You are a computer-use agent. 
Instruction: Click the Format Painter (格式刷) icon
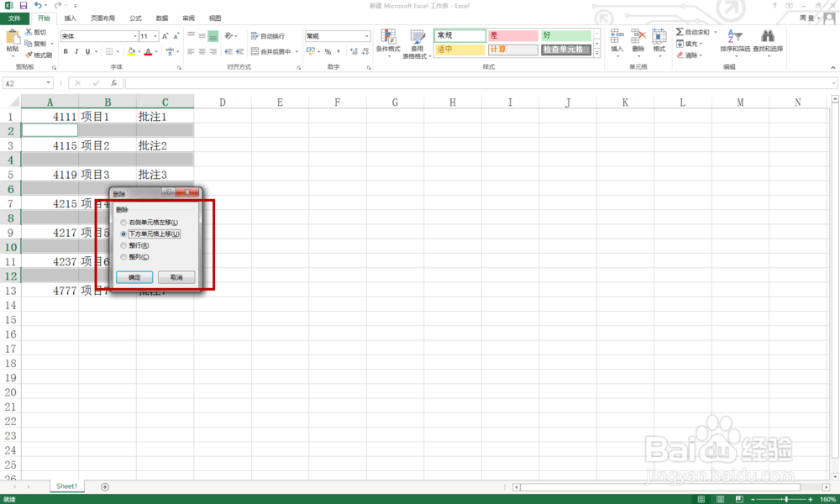(x=29, y=55)
